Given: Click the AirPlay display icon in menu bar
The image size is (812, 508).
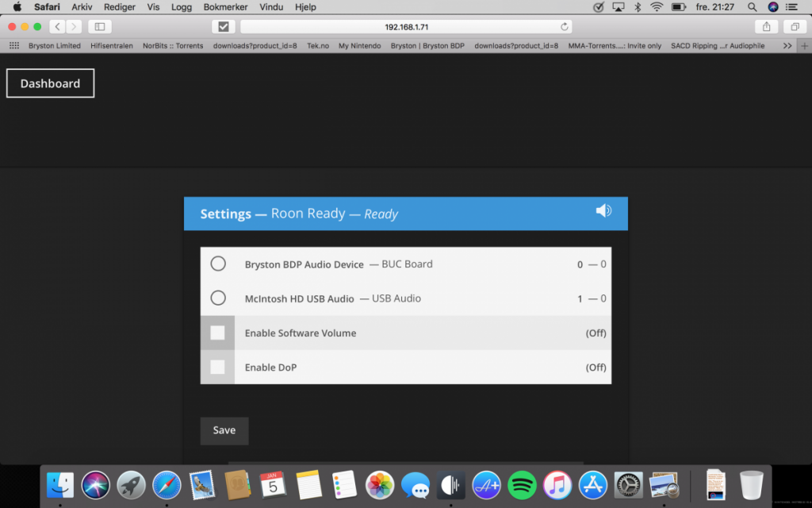Looking at the screenshot, I should (619, 6).
